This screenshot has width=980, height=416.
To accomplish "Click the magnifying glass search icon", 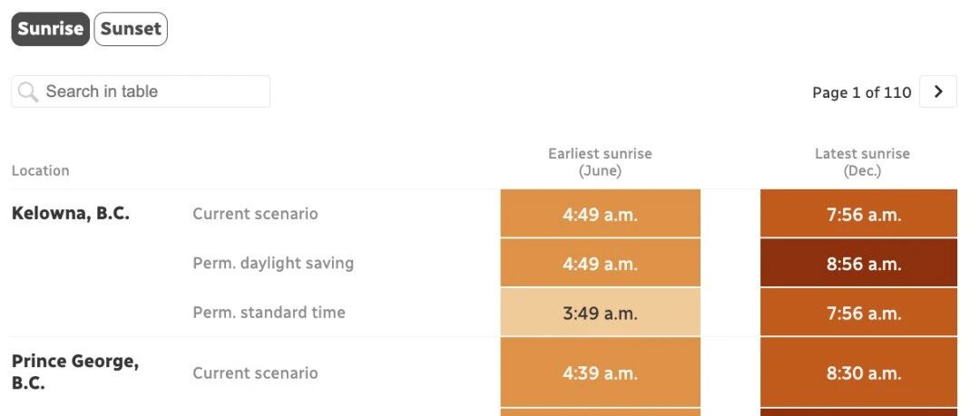I will click(x=27, y=92).
